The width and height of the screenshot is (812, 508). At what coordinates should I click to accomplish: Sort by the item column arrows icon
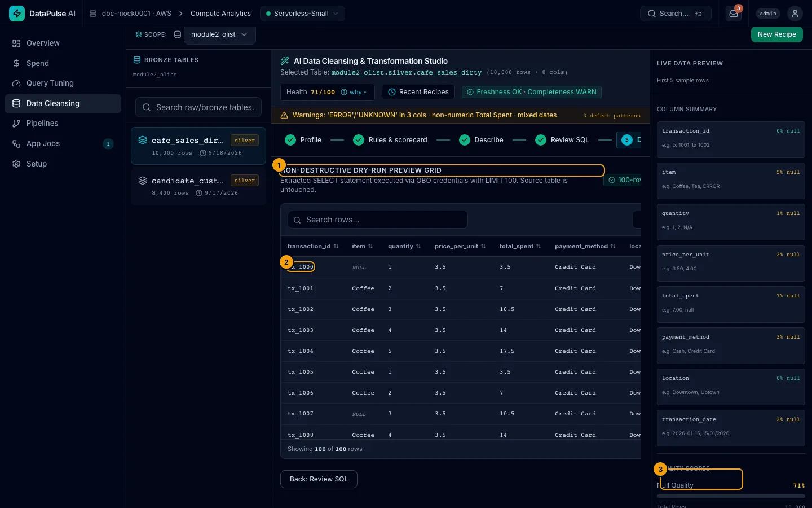coord(370,247)
